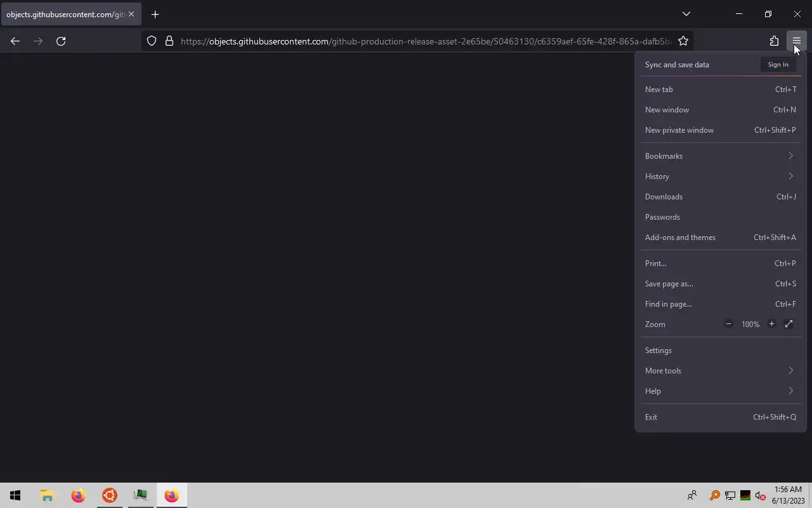Expand the History submenu
This screenshot has height=508, width=812.
click(x=721, y=177)
